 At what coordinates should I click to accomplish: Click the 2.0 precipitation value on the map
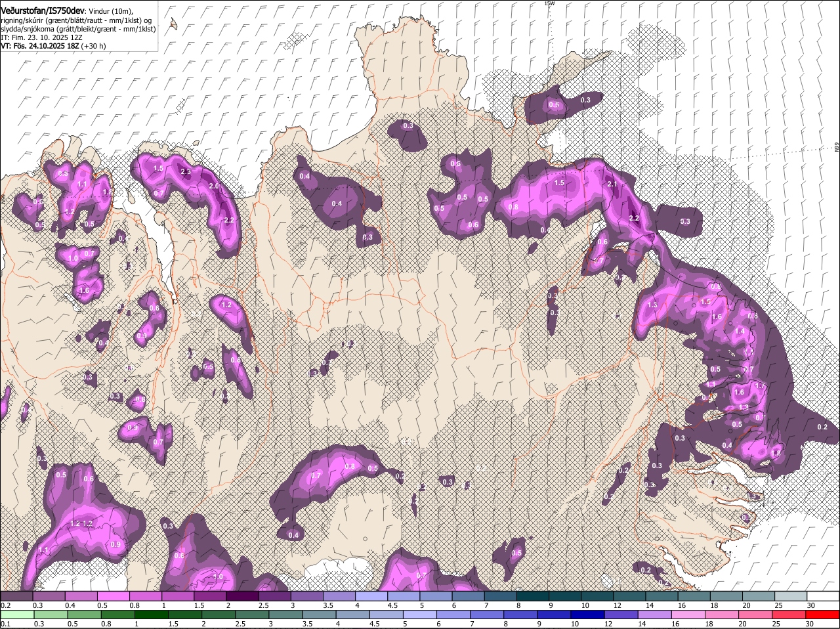[214, 186]
